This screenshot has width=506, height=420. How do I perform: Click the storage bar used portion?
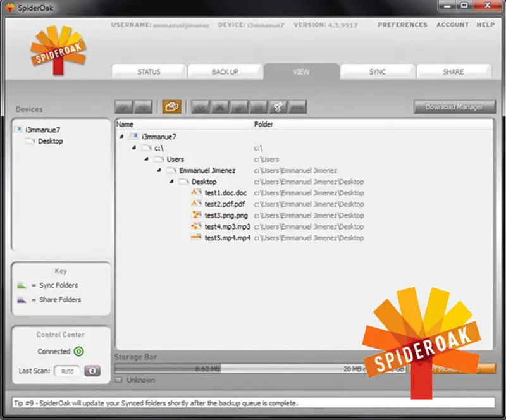pos(168,369)
